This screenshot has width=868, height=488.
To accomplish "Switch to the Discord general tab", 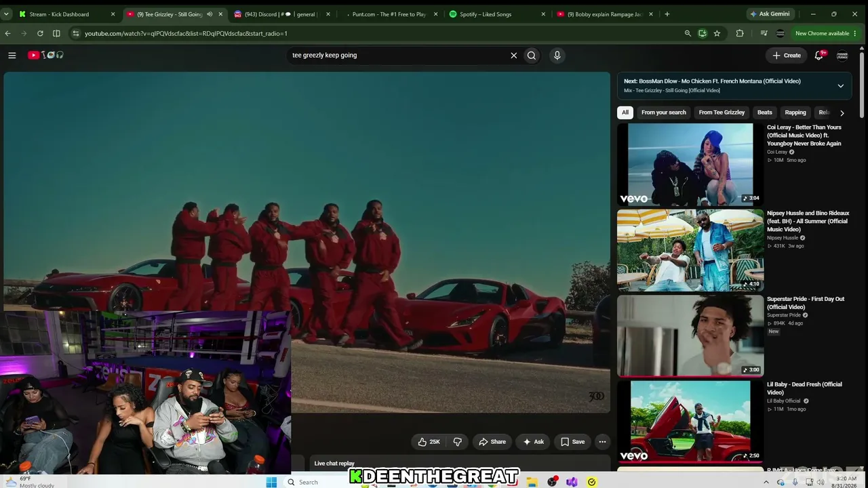I will click(283, 14).
